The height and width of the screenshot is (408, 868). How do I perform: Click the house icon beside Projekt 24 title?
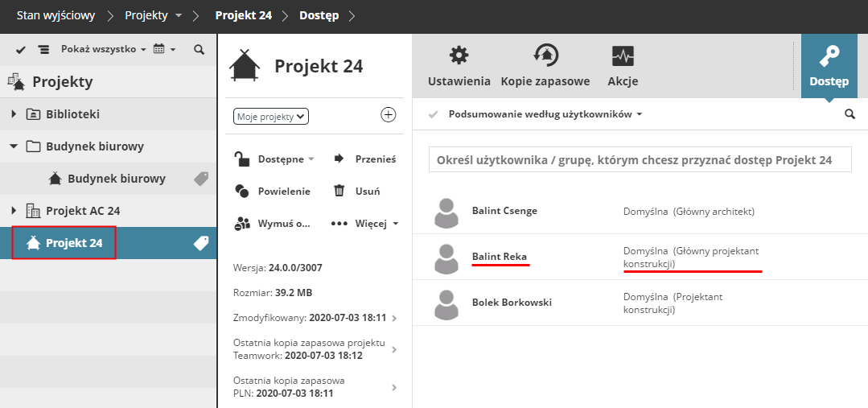[x=244, y=66]
